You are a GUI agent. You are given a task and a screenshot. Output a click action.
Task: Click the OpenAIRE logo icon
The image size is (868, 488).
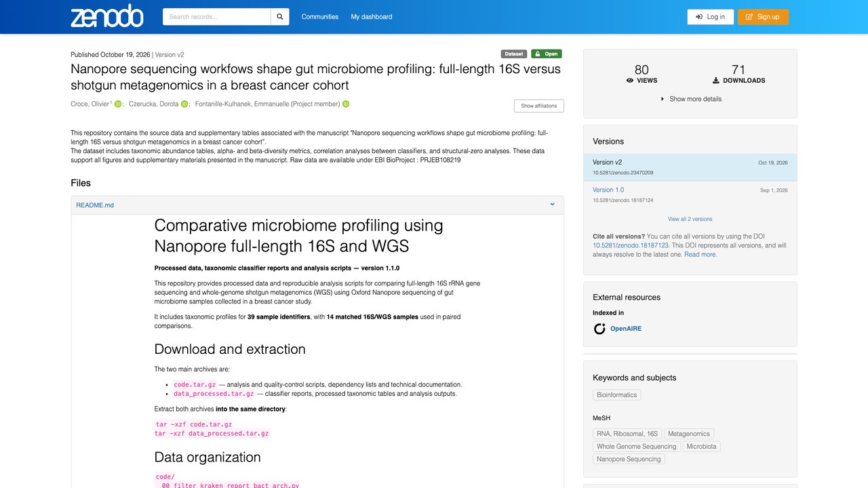tap(599, 329)
